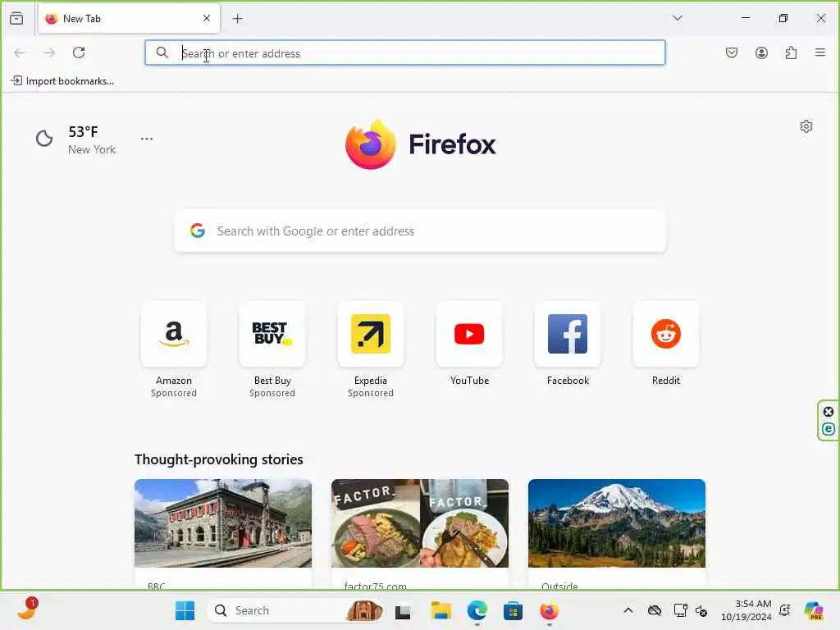Click the circled e icon on the side widget

coord(829,429)
